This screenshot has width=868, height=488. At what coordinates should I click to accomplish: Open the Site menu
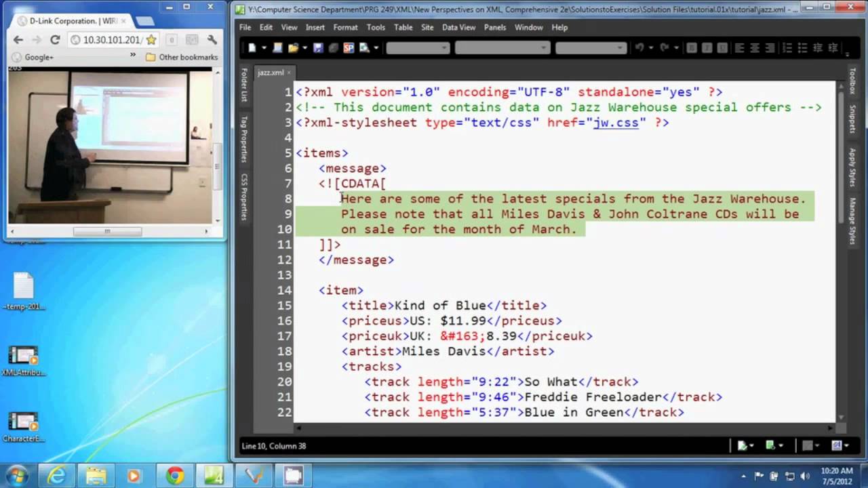pyautogui.click(x=427, y=27)
